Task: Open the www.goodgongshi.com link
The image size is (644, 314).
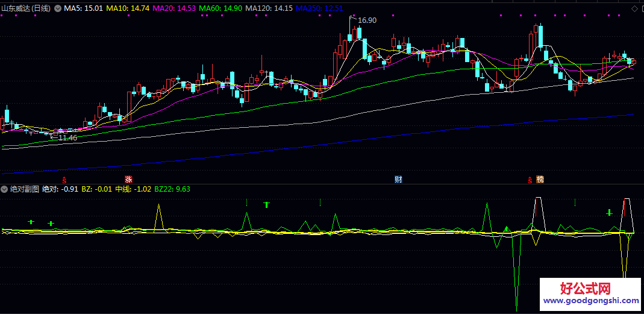Action: pos(591,300)
